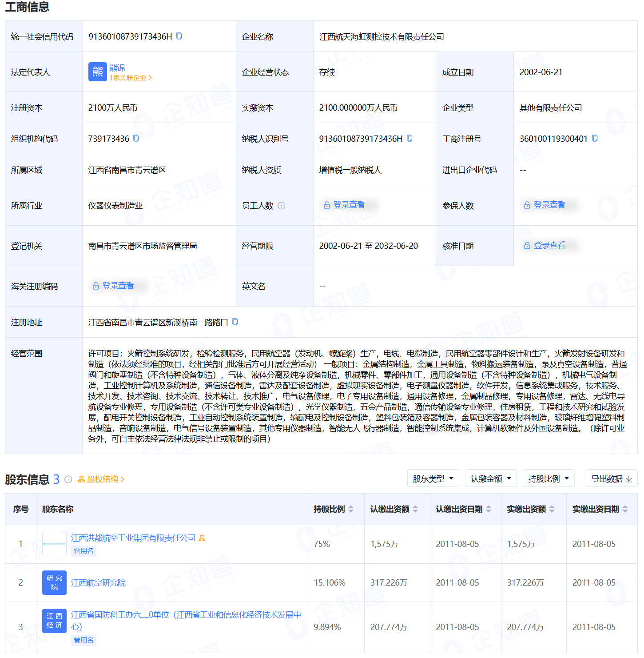Copy the organization code 739173436
Screen dimensions: 644x658
click(x=136, y=138)
